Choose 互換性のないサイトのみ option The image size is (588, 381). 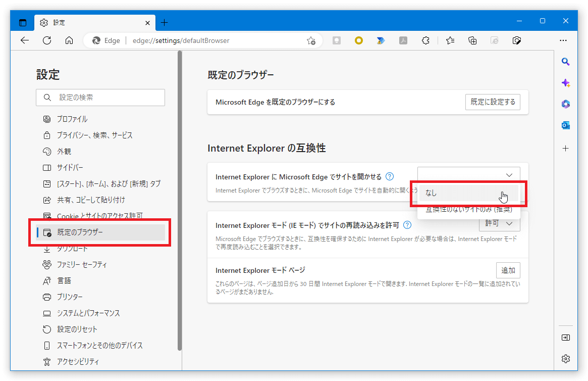468,210
